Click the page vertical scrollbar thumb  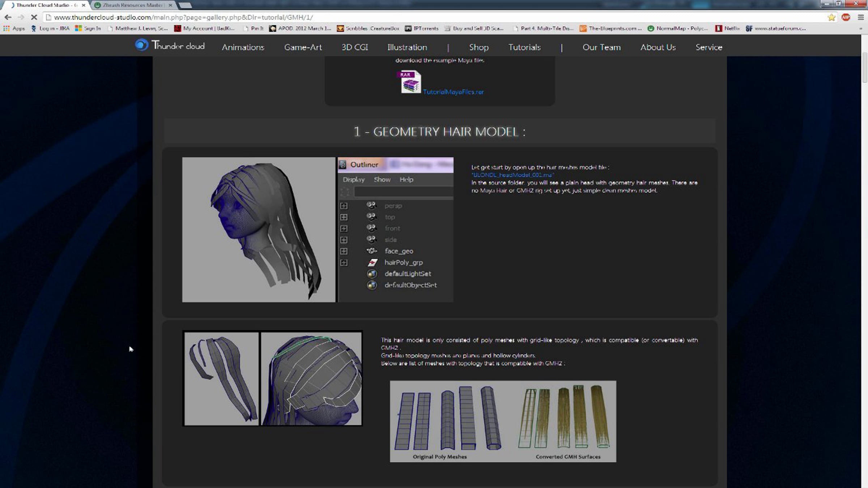pyautogui.click(x=864, y=67)
